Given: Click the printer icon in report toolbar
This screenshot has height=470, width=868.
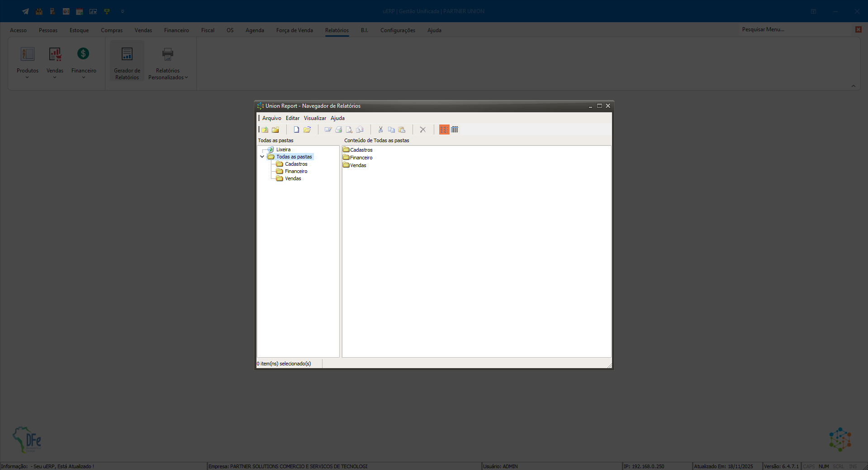Looking at the screenshot, I should click(x=338, y=130).
